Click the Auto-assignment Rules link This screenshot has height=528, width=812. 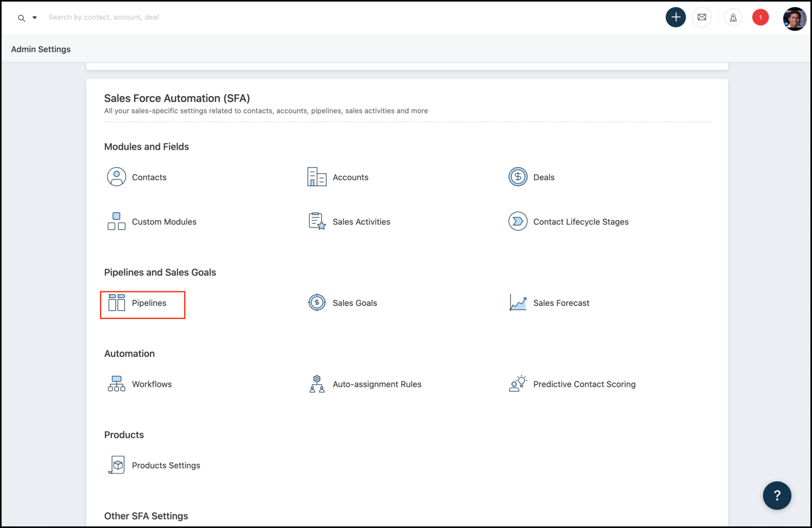pyautogui.click(x=377, y=384)
